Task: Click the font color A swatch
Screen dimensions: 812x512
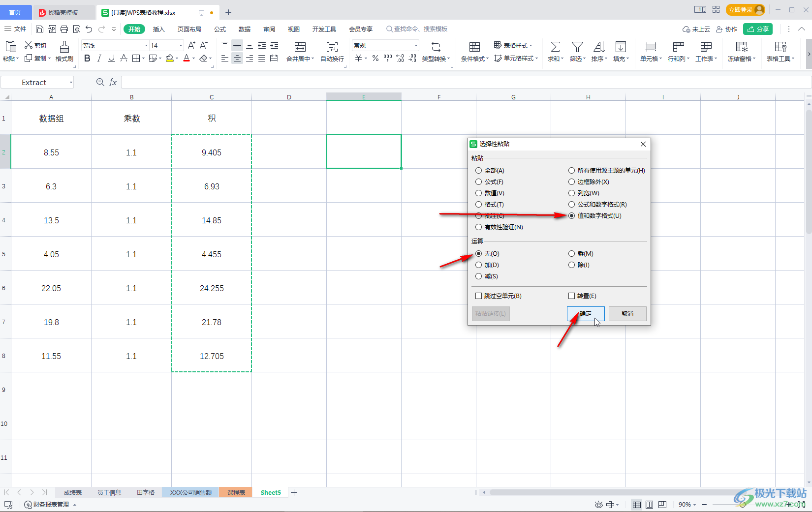Action: click(x=187, y=59)
